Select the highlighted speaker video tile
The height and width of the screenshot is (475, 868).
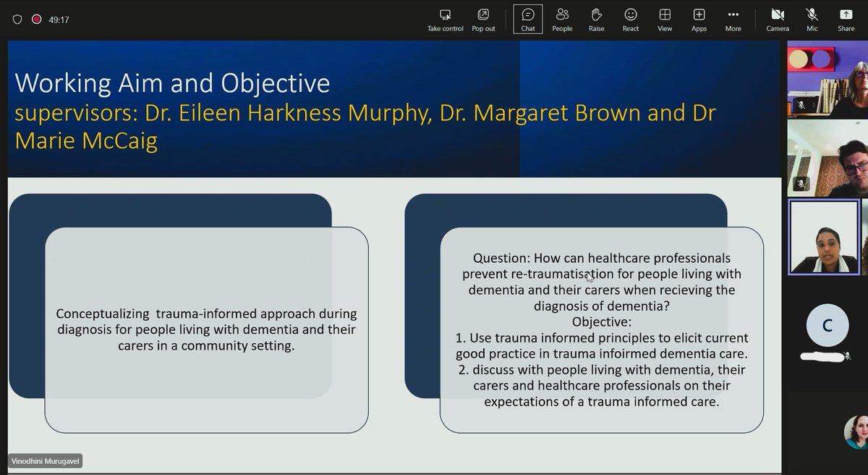[825, 237]
